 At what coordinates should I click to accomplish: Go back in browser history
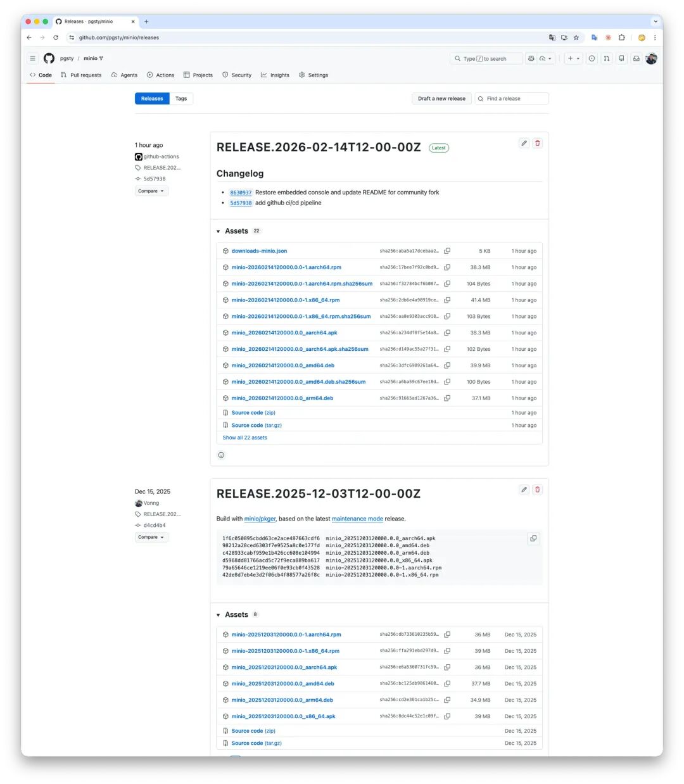(x=29, y=37)
